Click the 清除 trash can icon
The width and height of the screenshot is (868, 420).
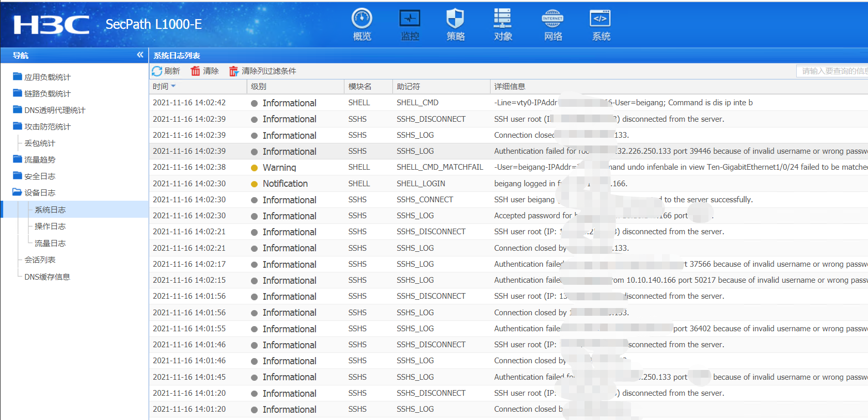(x=195, y=71)
